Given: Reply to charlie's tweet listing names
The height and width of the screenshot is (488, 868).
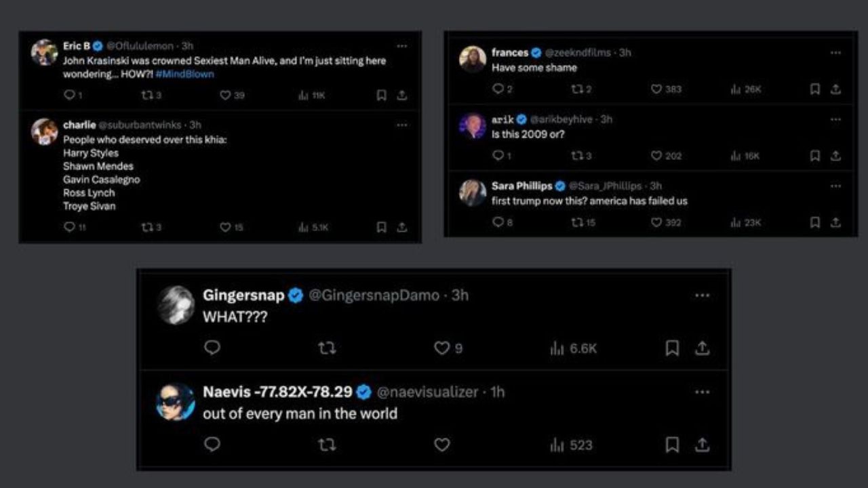Looking at the screenshot, I should point(69,228).
